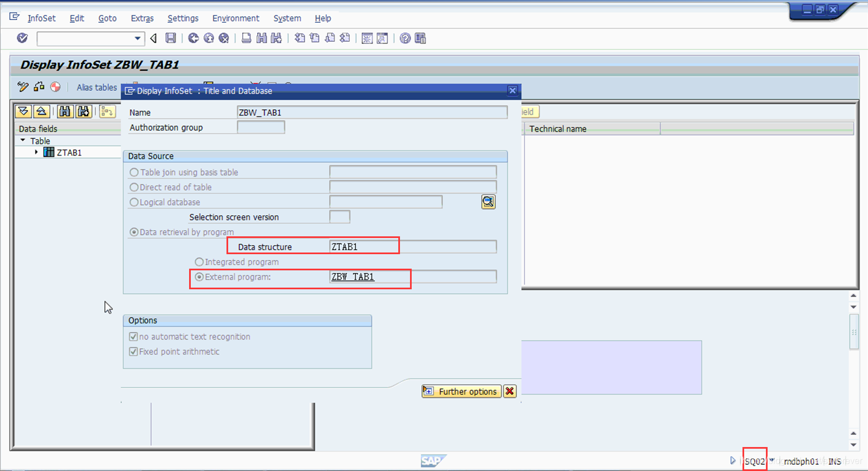Click the Generate InfoSet red-white ball icon
Viewport: 868px width, 471px height.
click(x=55, y=86)
